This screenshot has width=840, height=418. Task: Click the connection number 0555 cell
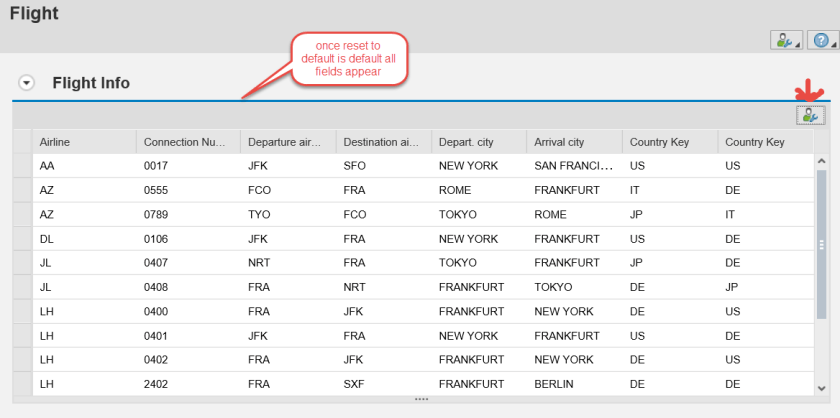(x=188, y=191)
